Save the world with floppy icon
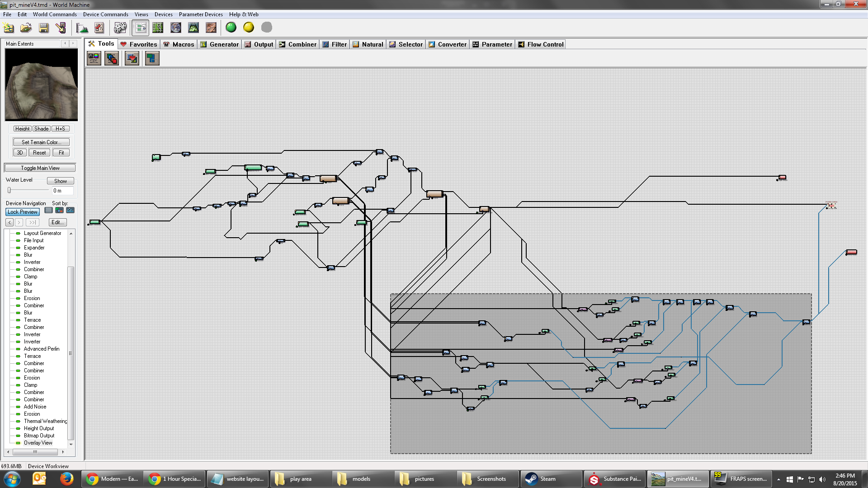The image size is (868, 488). click(x=44, y=28)
